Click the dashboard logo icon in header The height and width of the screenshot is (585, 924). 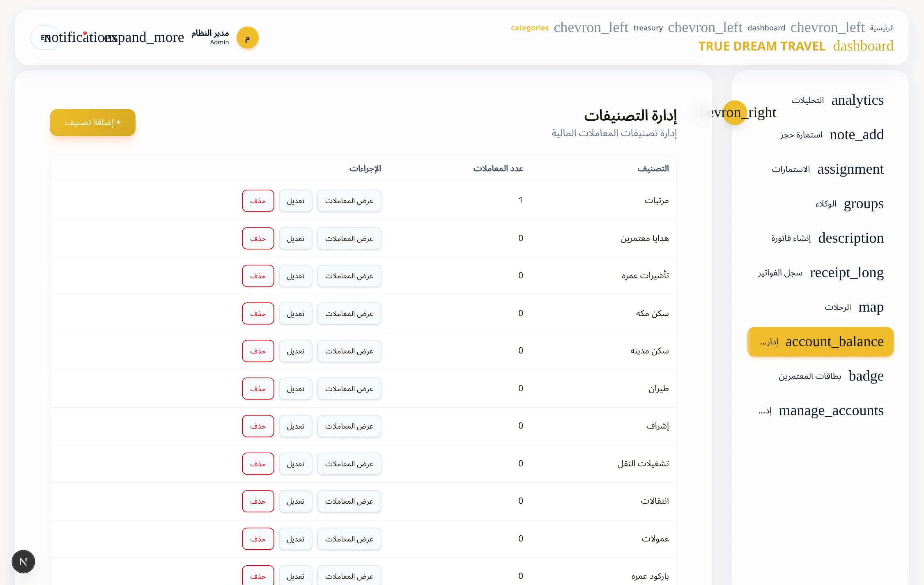click(x=863, y=46)
